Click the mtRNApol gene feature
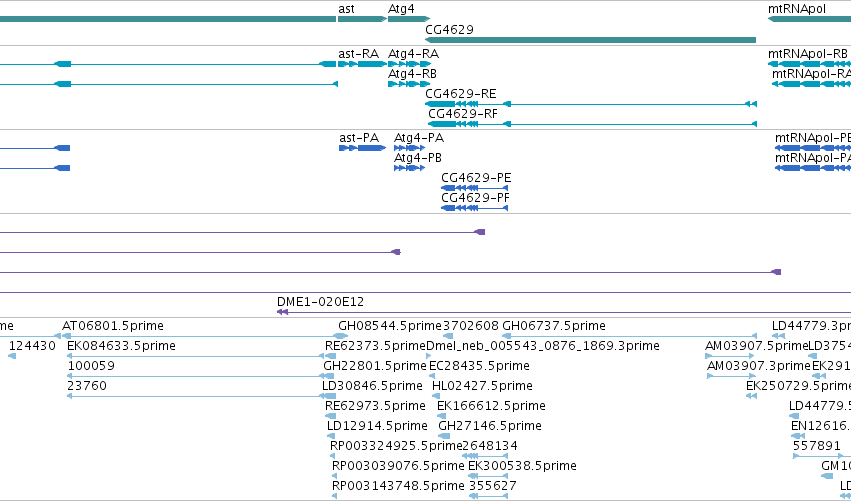Image resolution: width=851 pixels, height=501 pixels. [809, 19]
